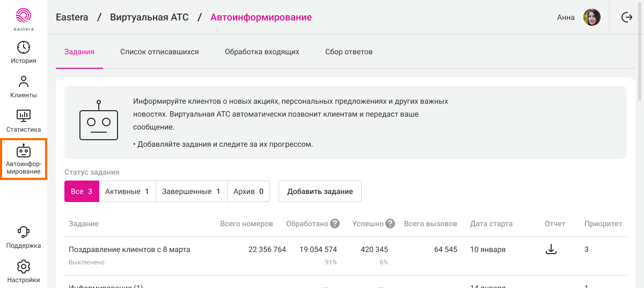Click the logout arrow icon
The width and height of the screenshot is (644, 288).
coord(626,17)
